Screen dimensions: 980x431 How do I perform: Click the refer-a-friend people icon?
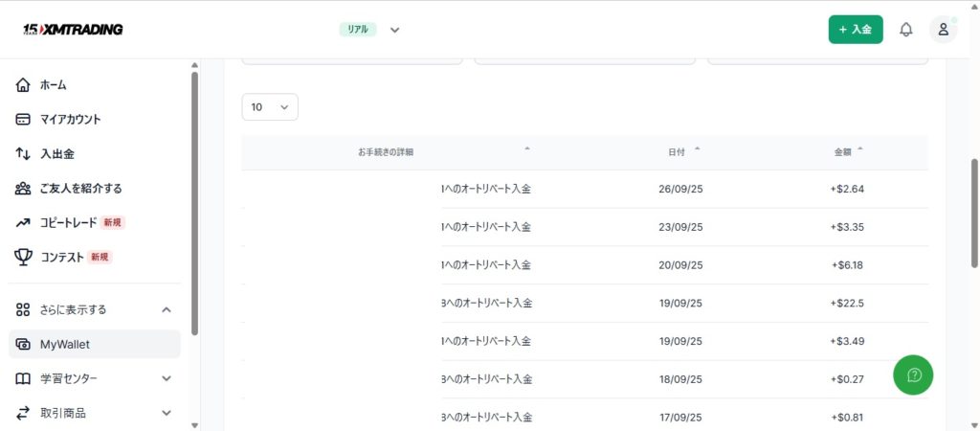tap(24, 189)
